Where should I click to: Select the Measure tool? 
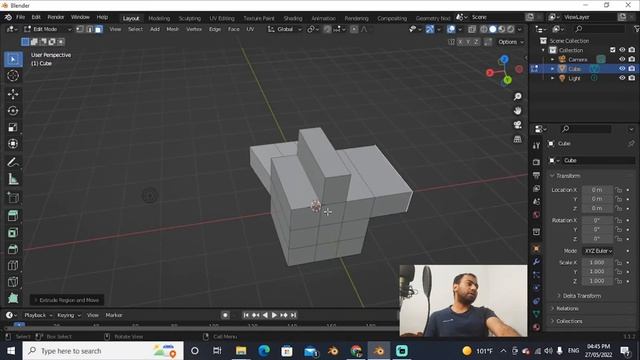(x=13, y=179)
